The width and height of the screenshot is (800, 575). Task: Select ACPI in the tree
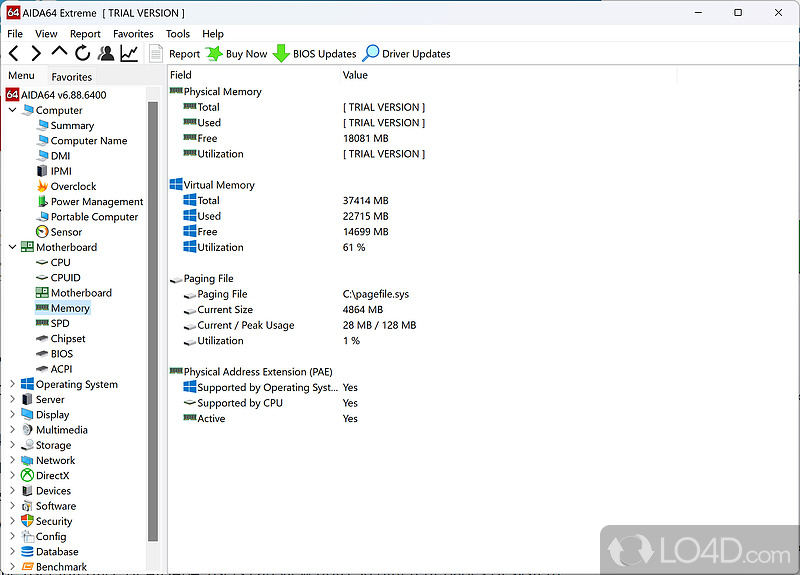tap(61, 369)
